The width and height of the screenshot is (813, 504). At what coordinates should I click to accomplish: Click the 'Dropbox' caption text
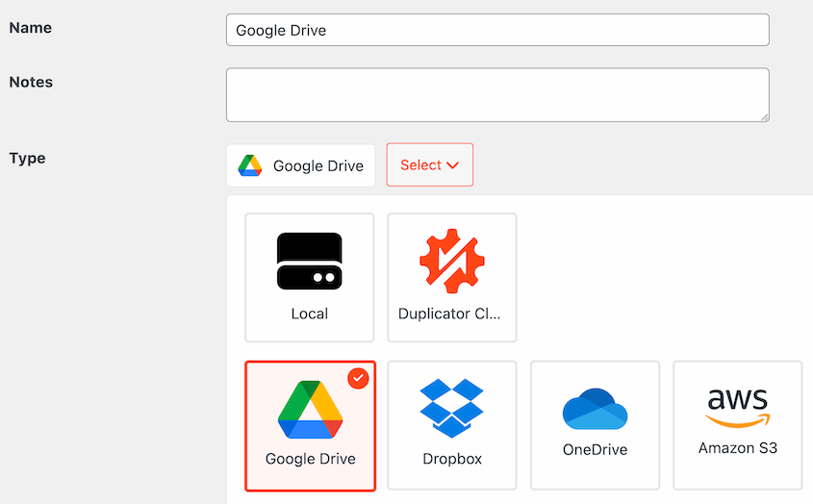[452, 459]
